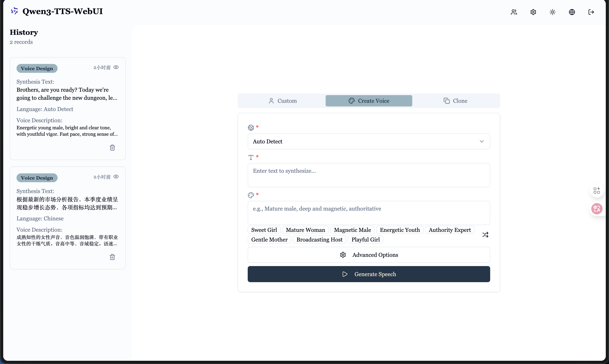
Task: Switch to the Clone tab
Action: pyautogui.click(x=455, y=101)
